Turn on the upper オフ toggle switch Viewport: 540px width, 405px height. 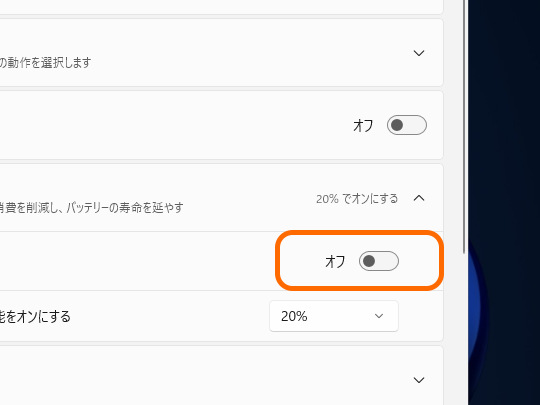pyautogui.click(x=407, y=125)
